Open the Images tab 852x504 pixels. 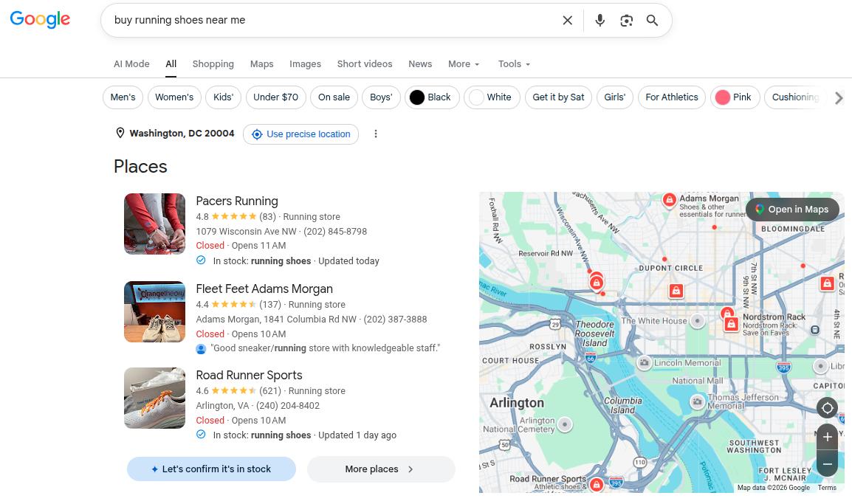coord(306,63)
